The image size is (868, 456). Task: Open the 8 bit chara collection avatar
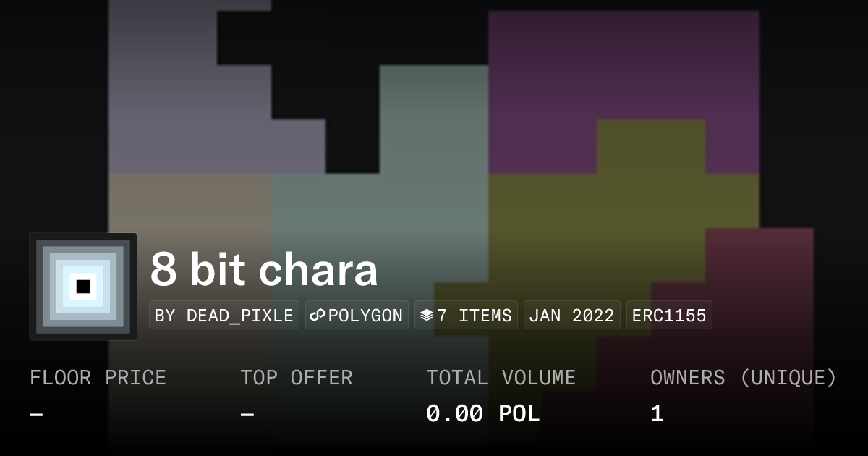tap(83, 287)
